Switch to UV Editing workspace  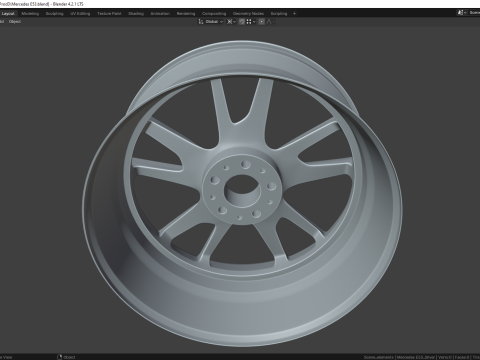pos(80,14)
